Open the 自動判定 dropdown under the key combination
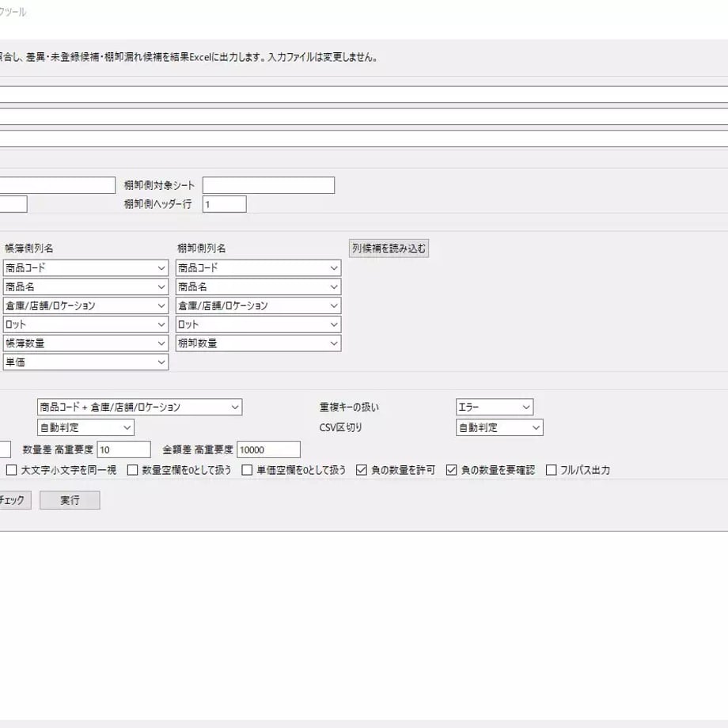 pyautogui.click(x=85, y=427)
